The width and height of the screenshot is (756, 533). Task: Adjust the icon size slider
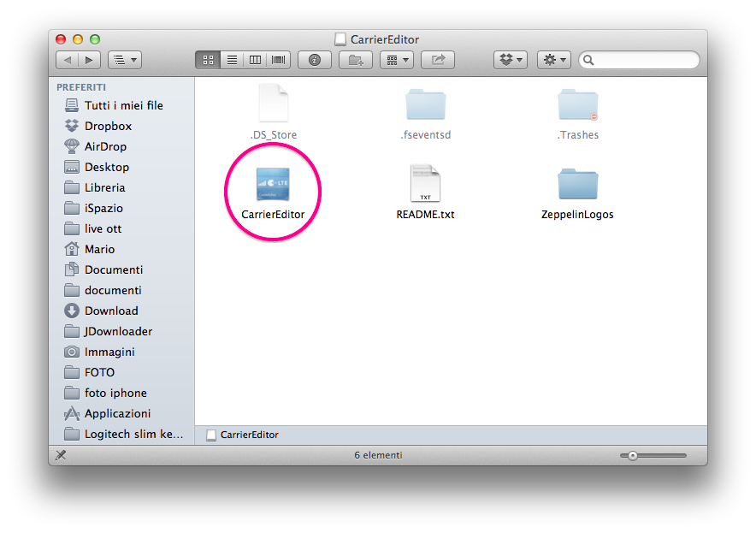[x=633, y=455]
